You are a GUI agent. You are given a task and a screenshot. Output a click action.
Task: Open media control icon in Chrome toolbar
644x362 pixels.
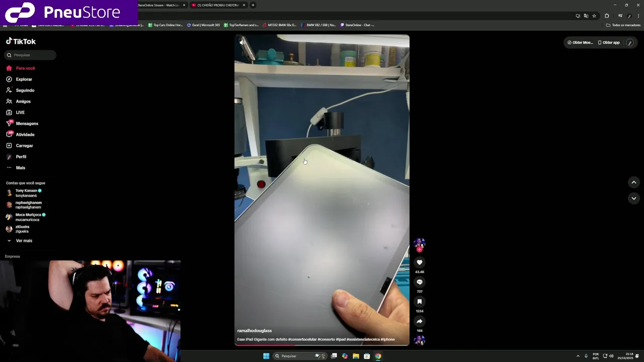tap(620, 16)
